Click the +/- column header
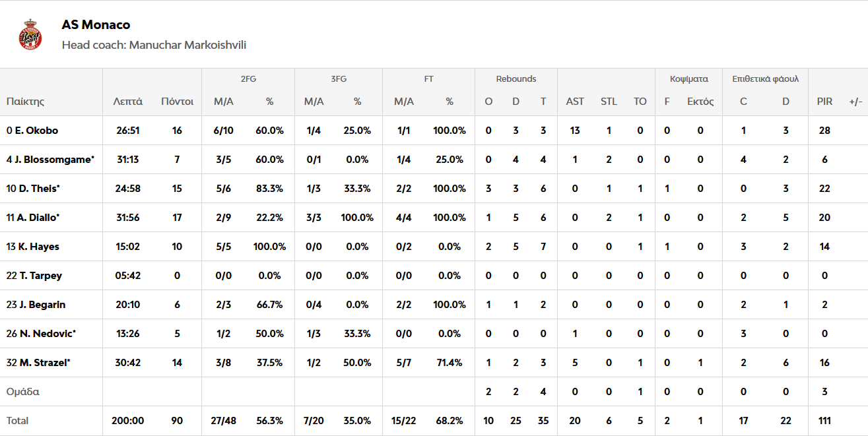Image resolution: width=868 pixels, height=436 pixels. click(855, 102)
